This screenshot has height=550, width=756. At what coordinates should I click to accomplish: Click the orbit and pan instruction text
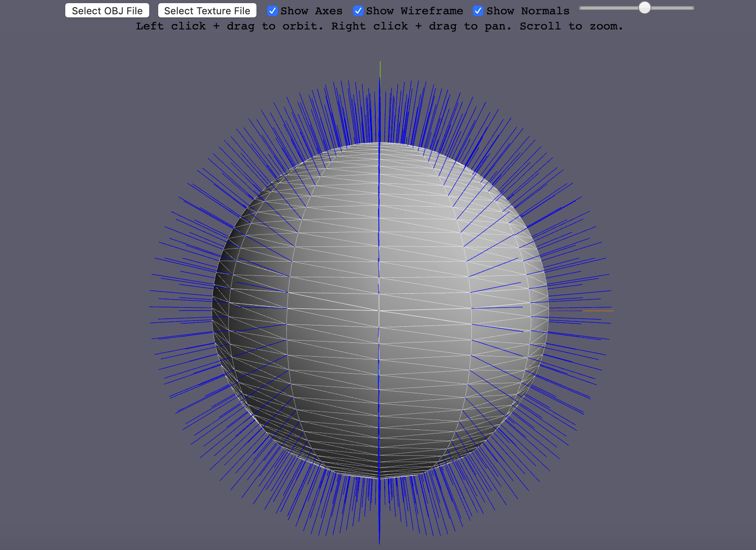[379, 26]
